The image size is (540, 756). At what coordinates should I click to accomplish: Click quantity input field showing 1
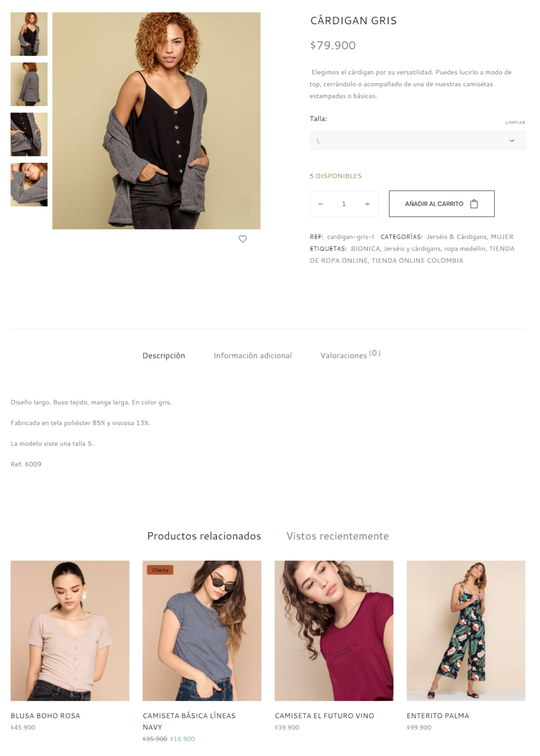point(344,204)
